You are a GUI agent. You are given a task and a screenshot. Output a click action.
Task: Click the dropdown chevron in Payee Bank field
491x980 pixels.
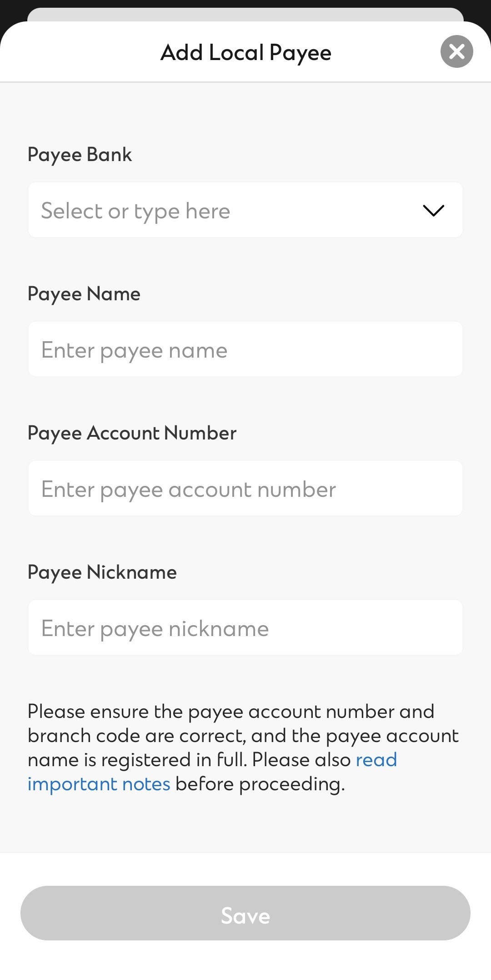tap(433, 210)
